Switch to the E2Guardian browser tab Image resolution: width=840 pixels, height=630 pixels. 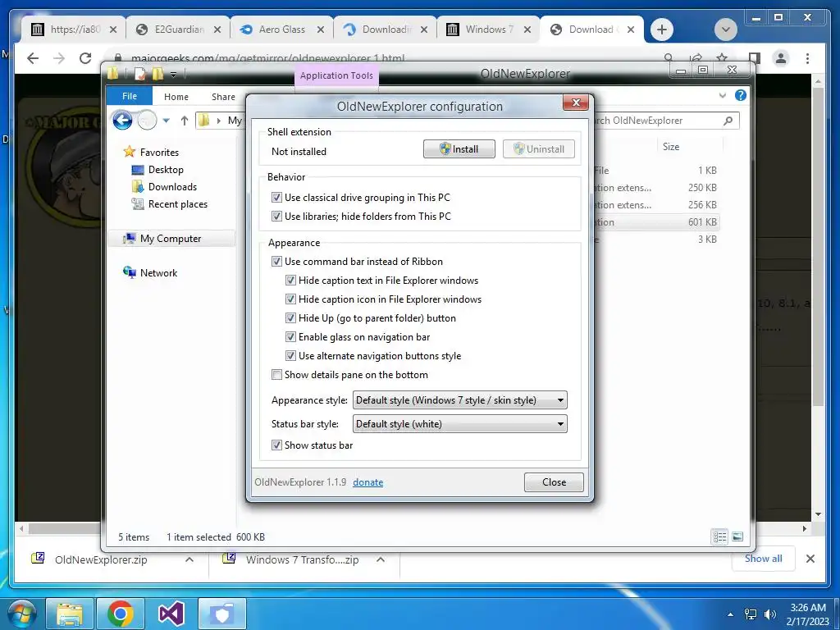tap(178, 30)
